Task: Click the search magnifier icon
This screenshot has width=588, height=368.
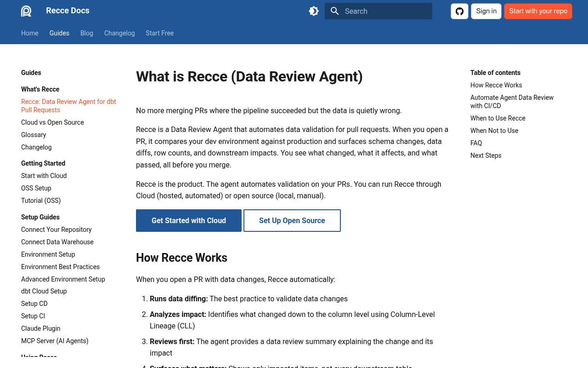Action: (334, 11)
